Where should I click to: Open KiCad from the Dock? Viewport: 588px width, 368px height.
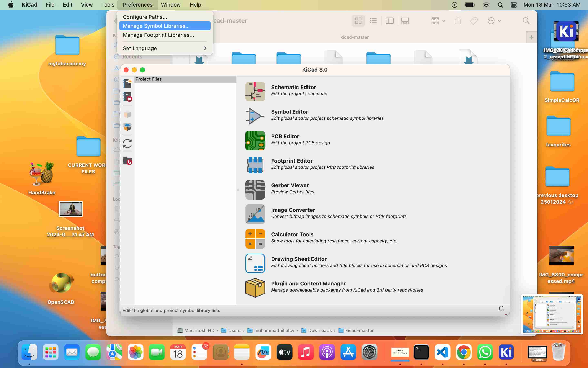506,352
